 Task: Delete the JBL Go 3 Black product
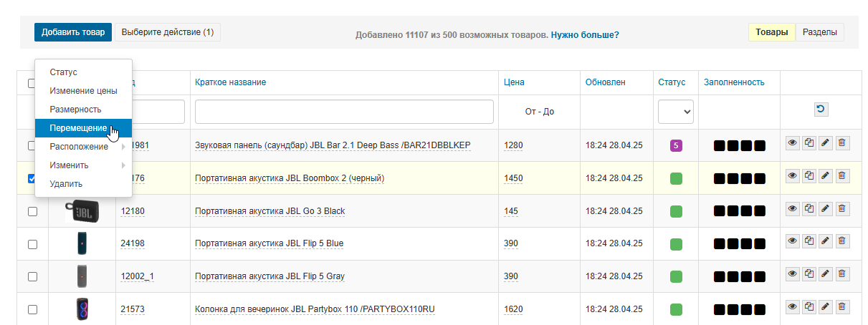(842, 208)
